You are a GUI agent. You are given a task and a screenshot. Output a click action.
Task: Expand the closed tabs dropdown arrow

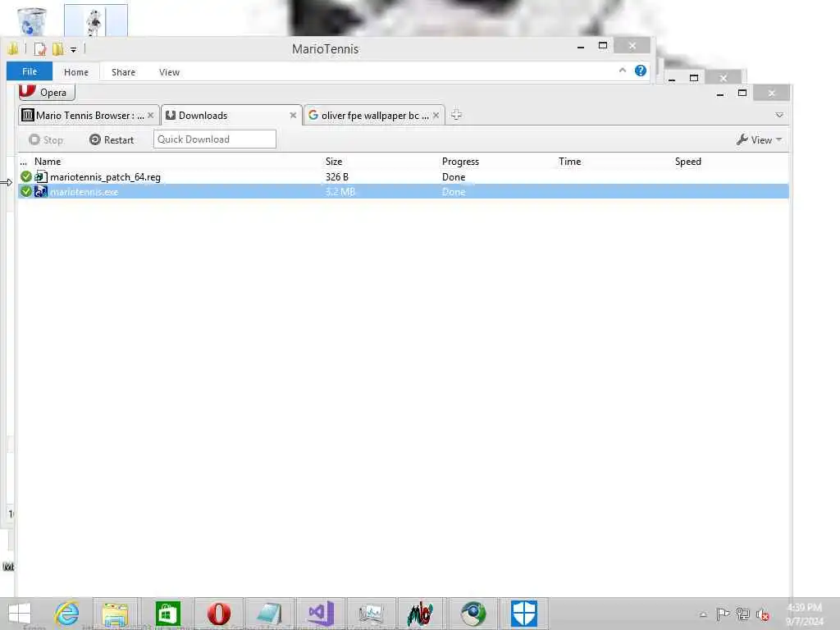point(779,115)
